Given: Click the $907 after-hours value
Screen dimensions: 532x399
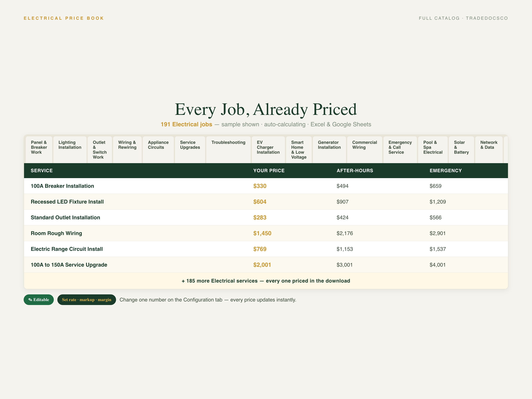Looking at the screenshot, I should pyautogui.click(x=342, y=202).
